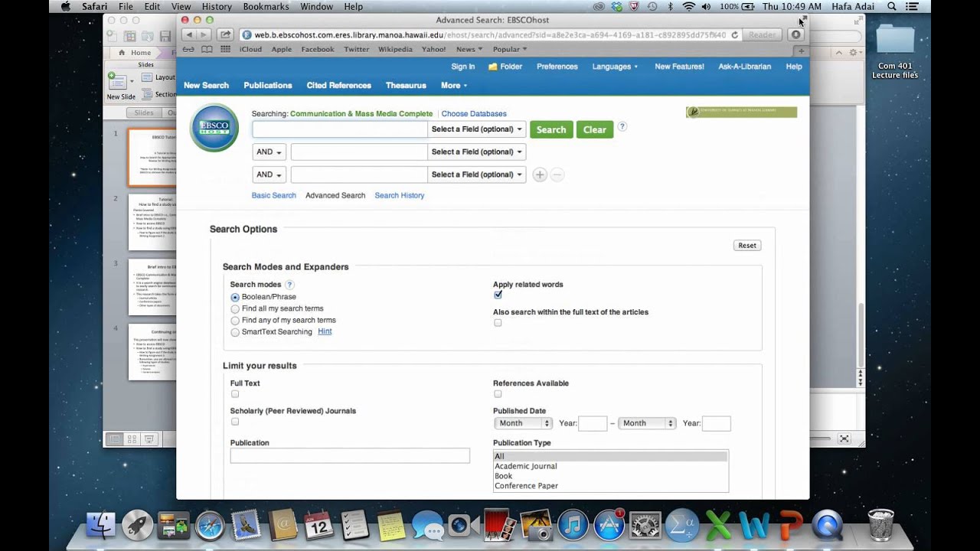Open the Safari share button
Image resolution: width=980 pixels, height=551 pixels.
click(225, 34)
